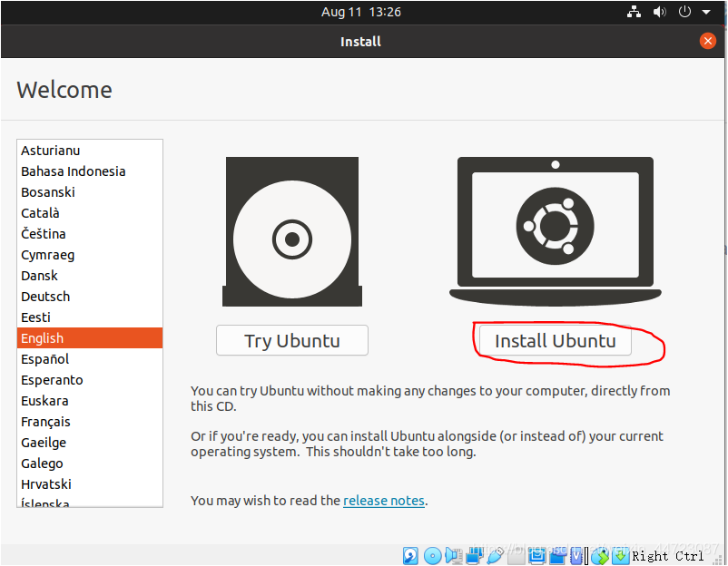Screen dimensions: 728x566
Task: Select Deutsch language
Action: point(90,297)
